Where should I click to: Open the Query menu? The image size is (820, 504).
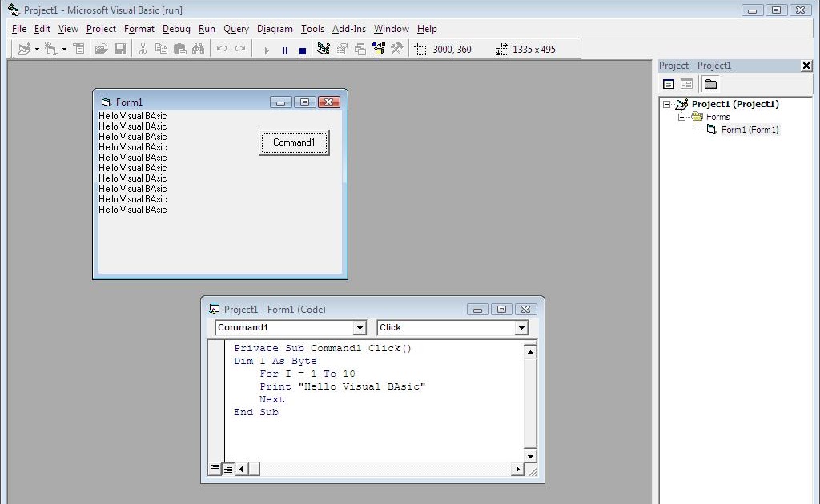[x=236, y=29]
